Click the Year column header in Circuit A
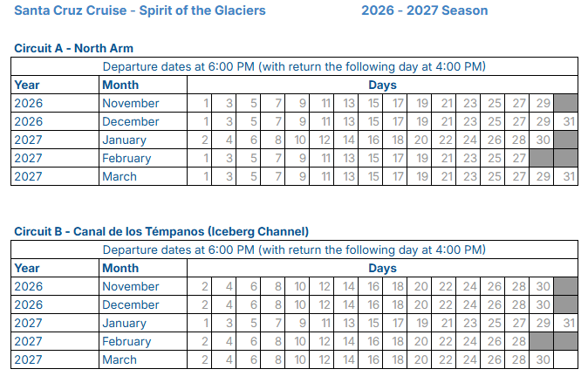The height and width of the screenshot is (376, 588). [x=27, y=85]
